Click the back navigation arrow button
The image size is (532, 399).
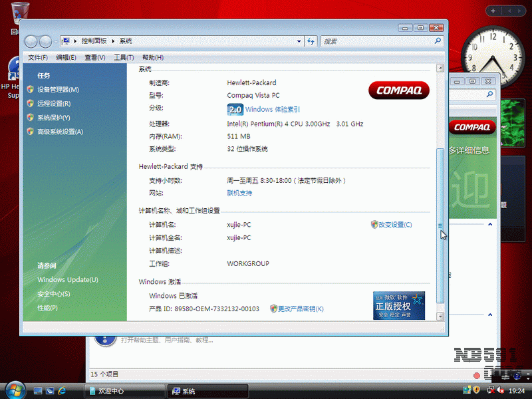pos(31,41)
